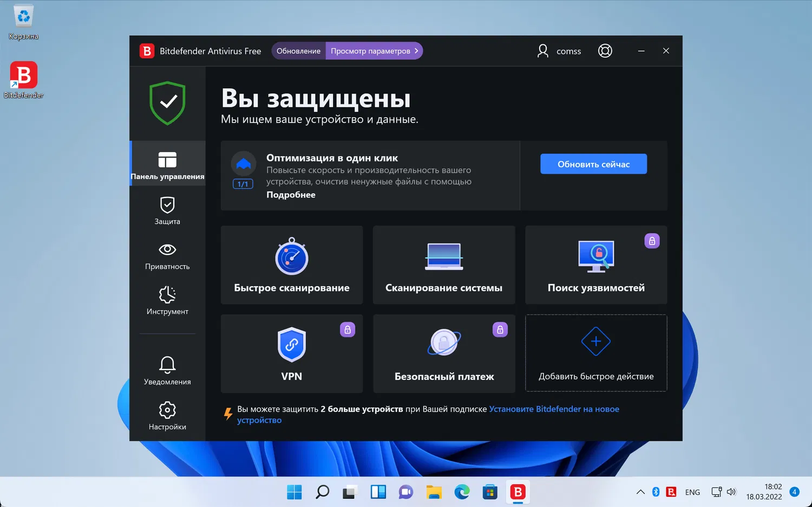
Task: Open the network tray icon
Action: [x=716, y=492]
